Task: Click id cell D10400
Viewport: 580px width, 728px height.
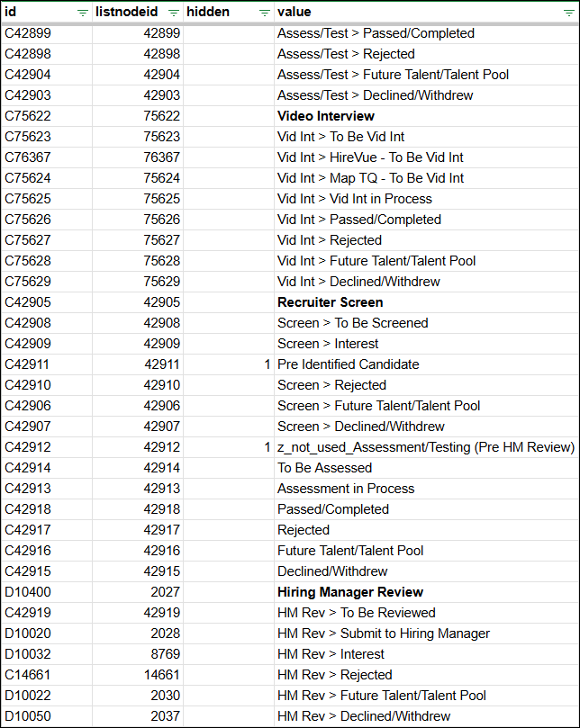Action: click(x=28, y=592)
